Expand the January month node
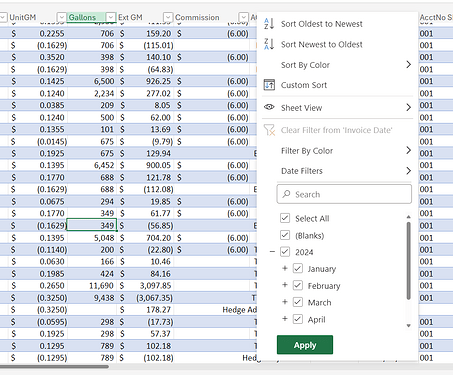Image resolution: width=453 pixels, height=375 pixels. coord(285,268)
